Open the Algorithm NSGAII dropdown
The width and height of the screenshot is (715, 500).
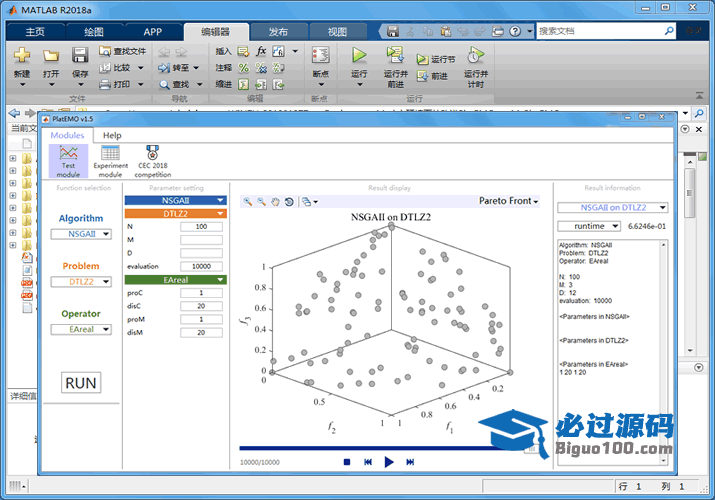tap(81, 234)
